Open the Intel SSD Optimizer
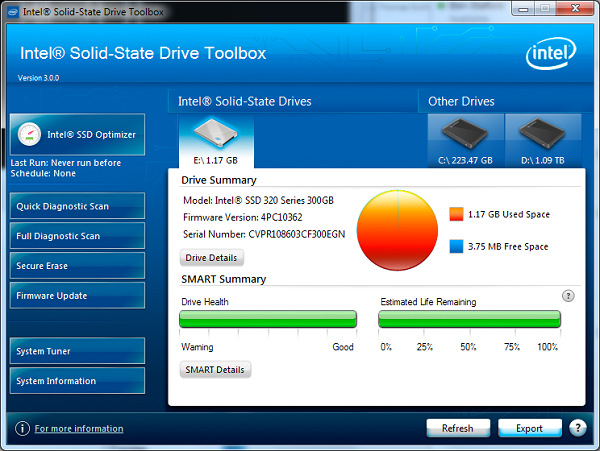This screenshot has width=600, height=451. (77, 134)
